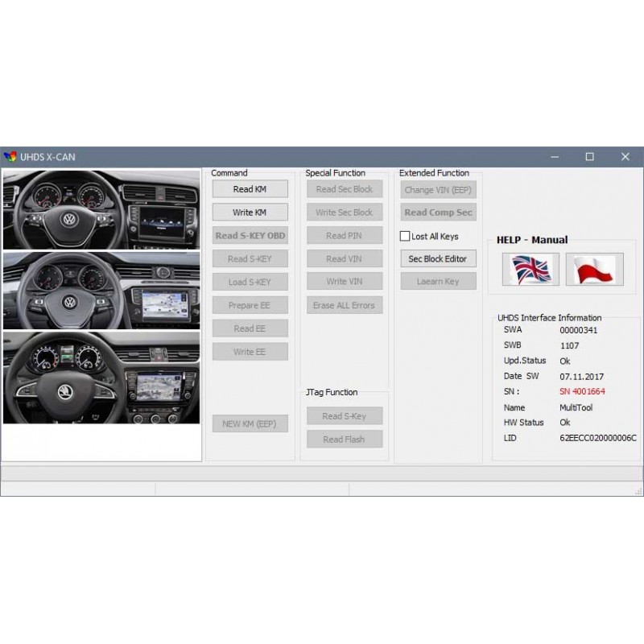Select the Skoda dashboard image
Viewport: 644px width, 644px height.
point(101,378)
